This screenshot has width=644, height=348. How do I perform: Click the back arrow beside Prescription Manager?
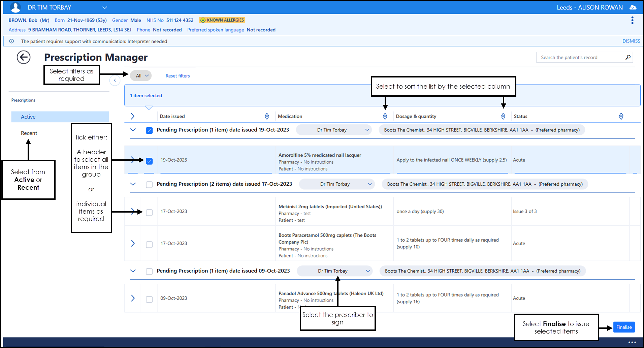[x=24, y=57]
